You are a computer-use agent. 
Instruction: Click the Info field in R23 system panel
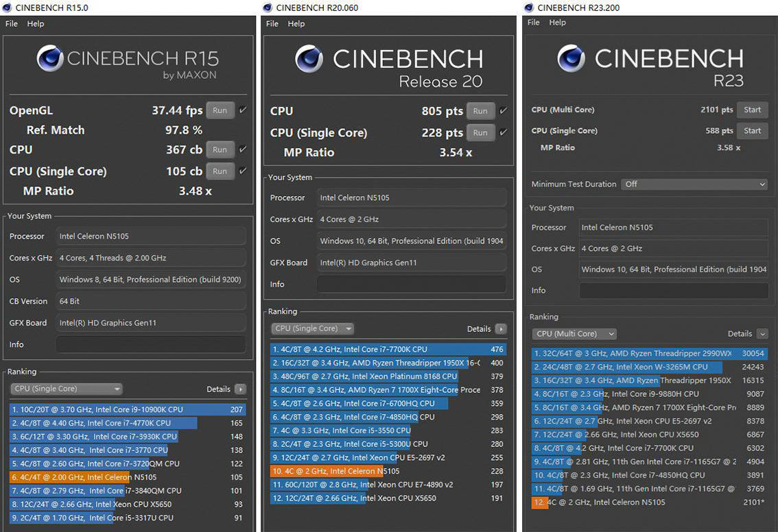[x=674, y=291]
